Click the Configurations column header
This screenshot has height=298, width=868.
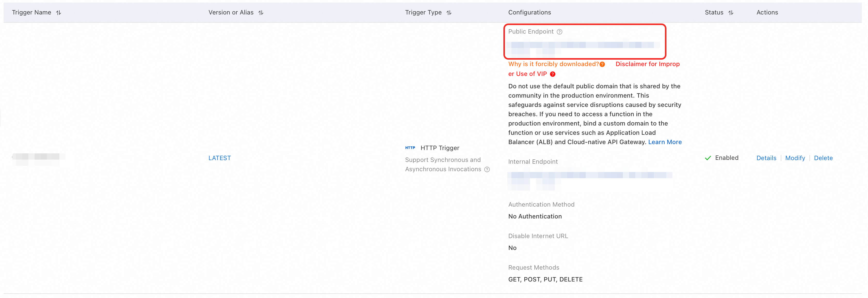pyautogui.click(x=529, y=12)
